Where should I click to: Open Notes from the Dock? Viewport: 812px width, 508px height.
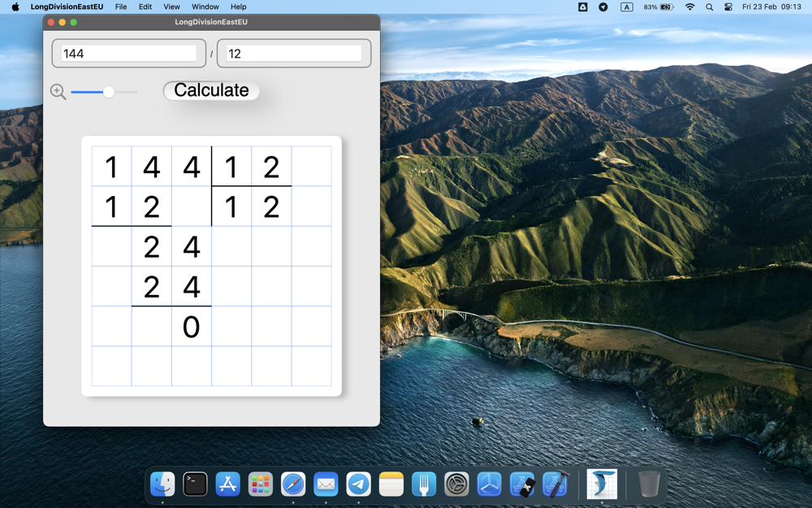391,484
